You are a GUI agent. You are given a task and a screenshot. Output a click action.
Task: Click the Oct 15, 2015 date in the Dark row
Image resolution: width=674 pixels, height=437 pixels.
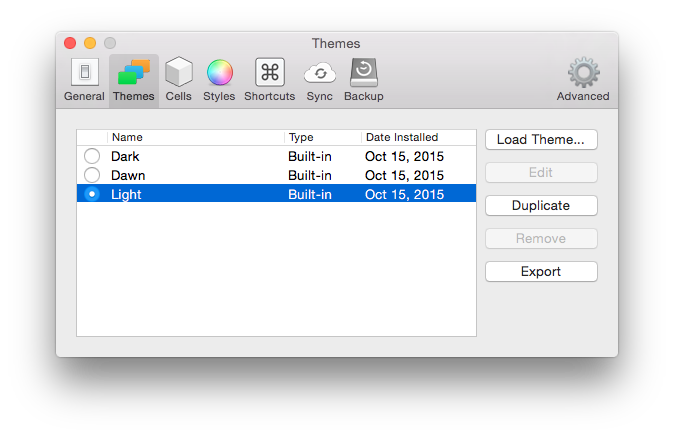point(404,156)
